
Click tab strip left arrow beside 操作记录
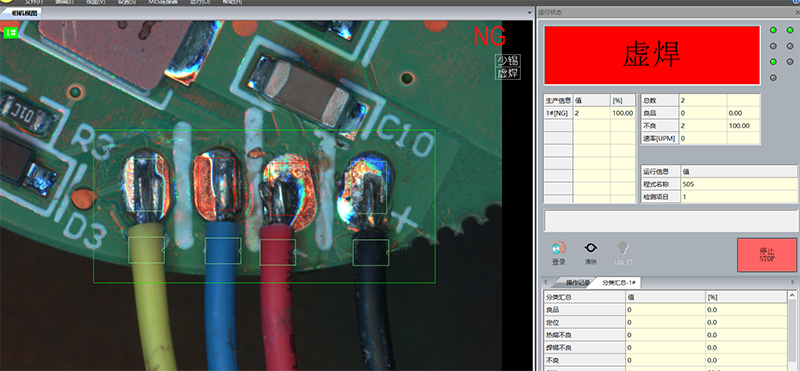click(x=545, y=282)
